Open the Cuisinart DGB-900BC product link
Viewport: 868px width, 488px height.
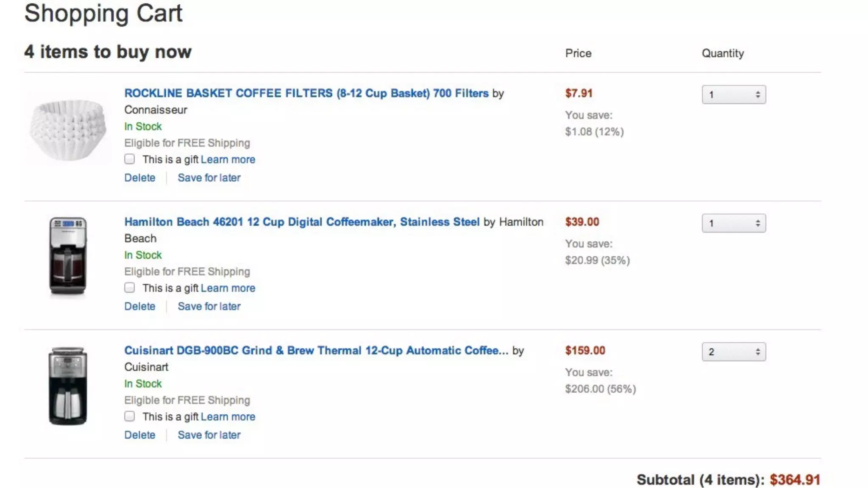[x=316, y=351]
